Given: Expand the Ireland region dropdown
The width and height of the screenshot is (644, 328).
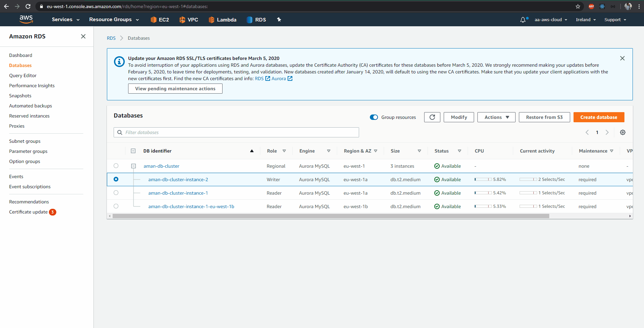Looking at the screenshot, I should [x=586, y=20].
